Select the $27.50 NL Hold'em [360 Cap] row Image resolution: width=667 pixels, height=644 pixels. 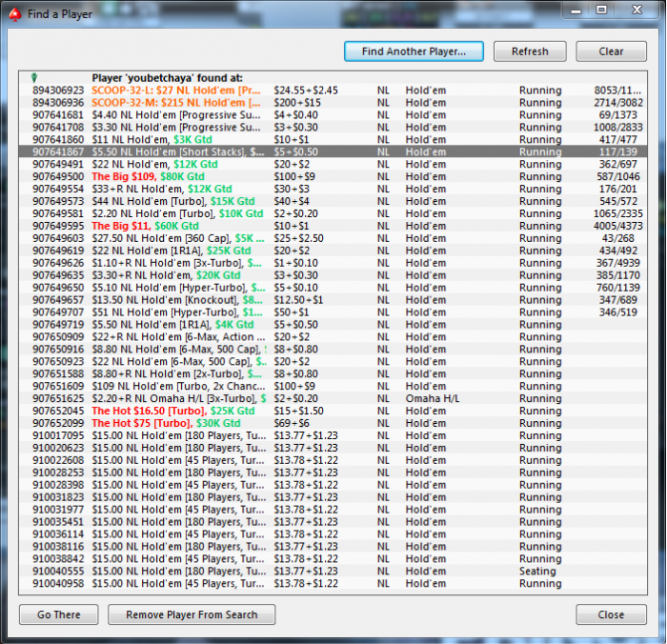333,238
